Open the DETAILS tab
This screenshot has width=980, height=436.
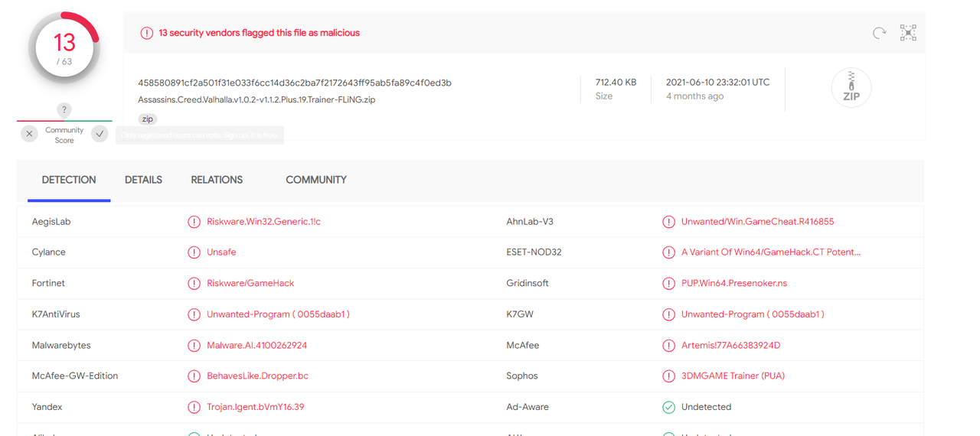143,180
